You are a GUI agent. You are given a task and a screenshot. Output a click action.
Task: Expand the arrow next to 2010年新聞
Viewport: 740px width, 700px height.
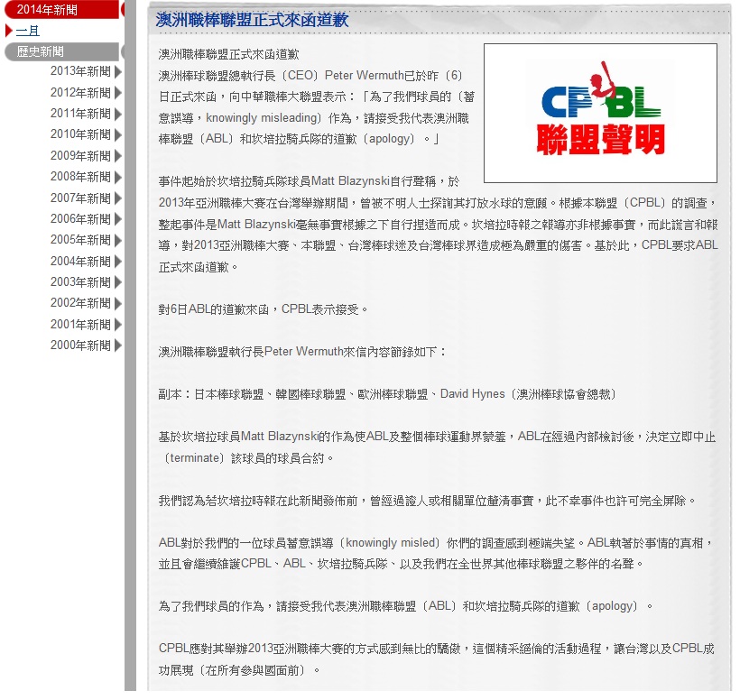[118, 135]
